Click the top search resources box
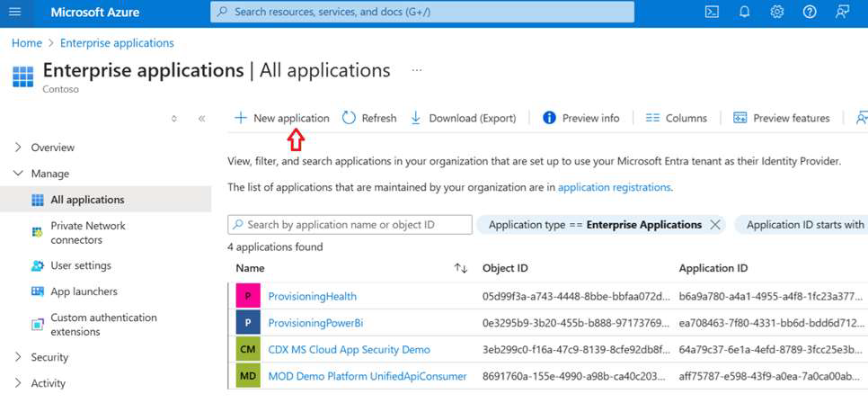Image resolution: width=868 pixels, height=403 pixels. [x=421, y=12]
